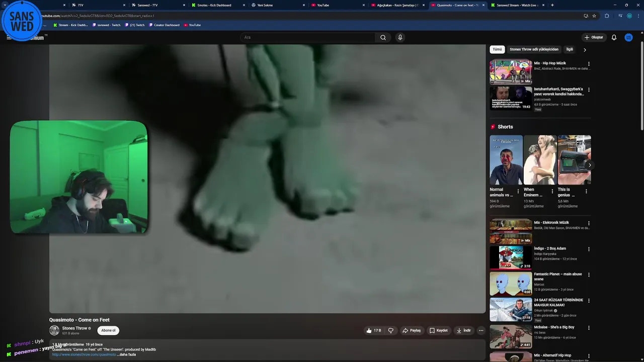Open options for Mix - Alternatif Hip Hop
This screenshot has width=644, height=362.
[589, 356]
